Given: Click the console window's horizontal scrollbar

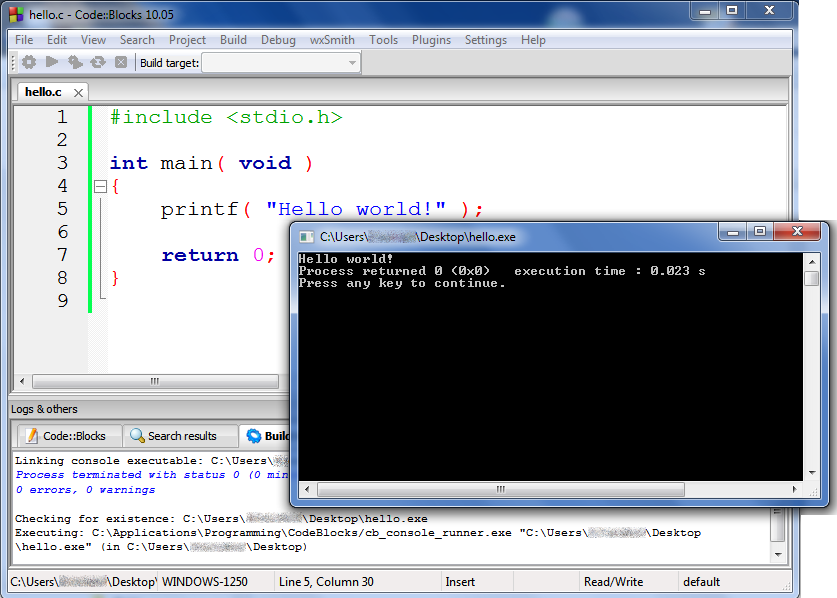Looking at the screenshot, I should [x=500, y=489].
